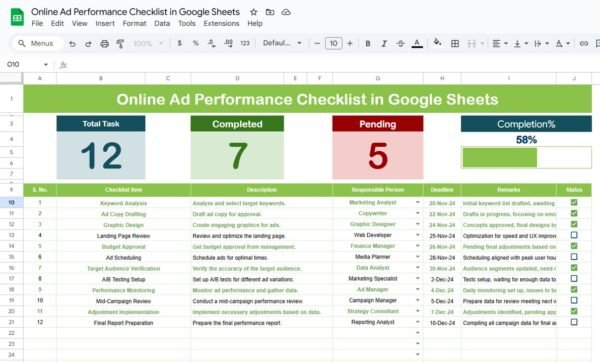The width and height of the screenshot is (600, 363).
Task: Uncheck status for Budget Approval row
Action: click(574, 246)
